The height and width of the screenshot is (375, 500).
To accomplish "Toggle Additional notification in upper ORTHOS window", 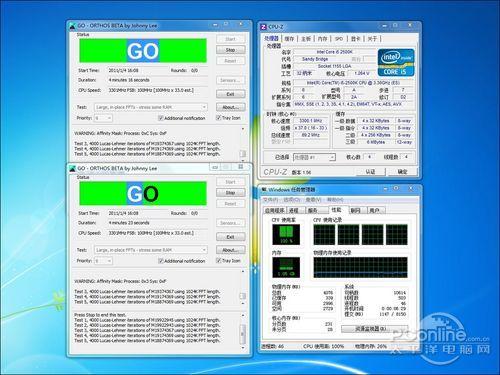I will [x=161, y=118].
